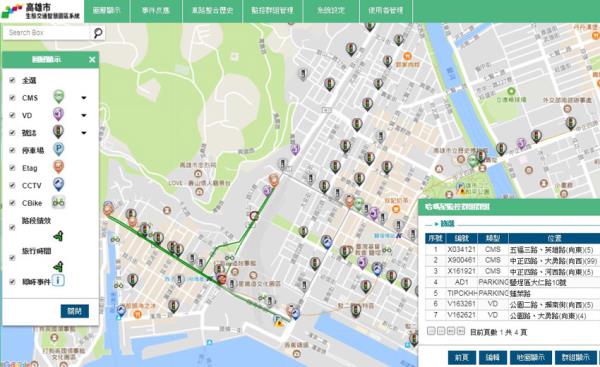The image size is (600, 367).
Task: Open the 車路整合歷史 menu item
Action: (x=212, y=11)
